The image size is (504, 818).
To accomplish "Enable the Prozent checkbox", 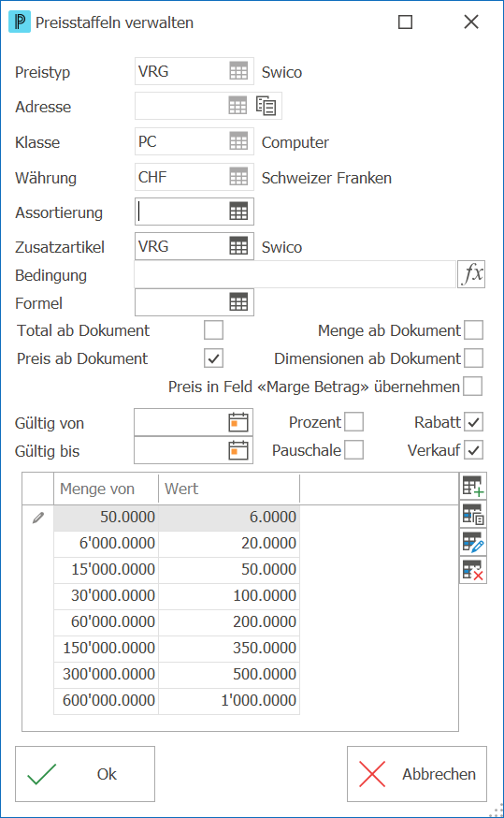I will [353, 422].
